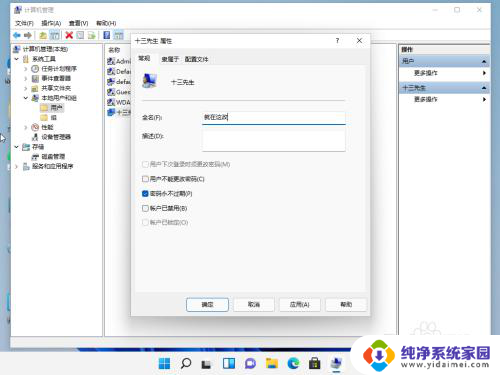This screenshot has height=375, width=500.
Task: Click the Properties toolbar icon beside Delete
Action: 80,35
